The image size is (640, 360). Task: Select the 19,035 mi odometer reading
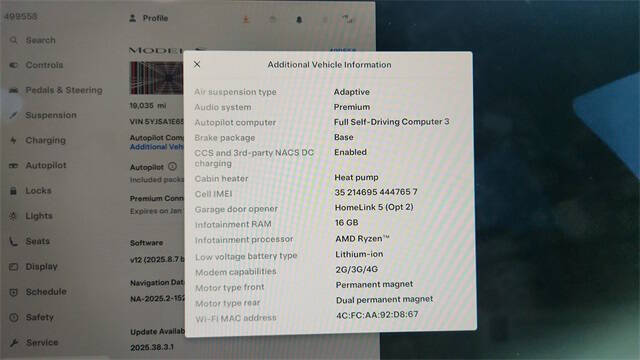pos(148,105)
